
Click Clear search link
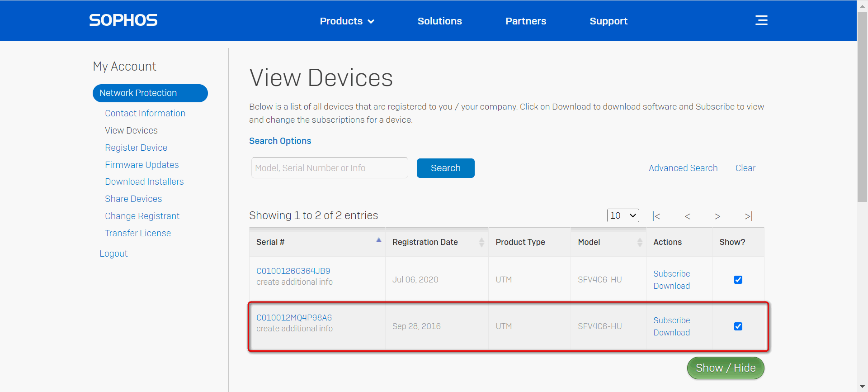pyautogui.click(x=745, y=168)
